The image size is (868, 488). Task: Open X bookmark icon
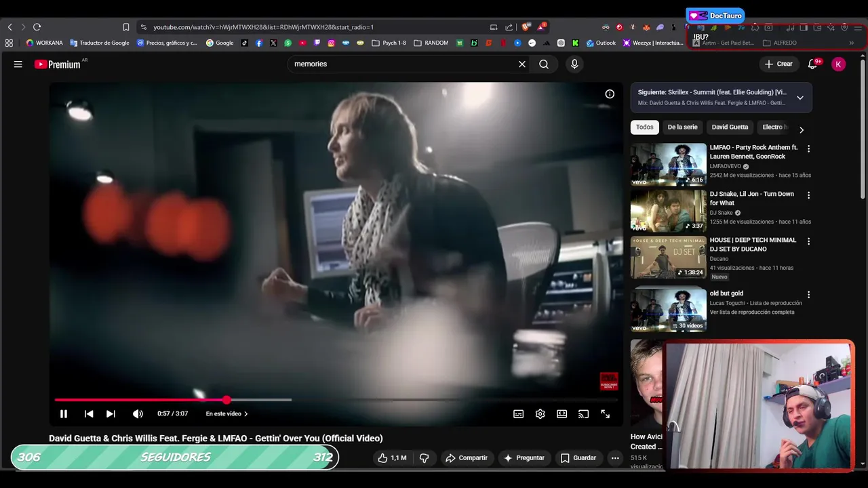point(273,43)
